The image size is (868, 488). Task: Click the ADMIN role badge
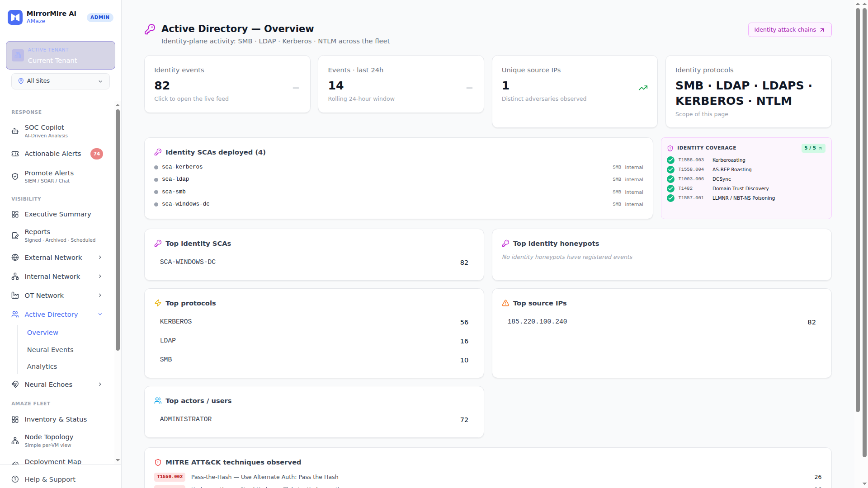click(100, 17)
